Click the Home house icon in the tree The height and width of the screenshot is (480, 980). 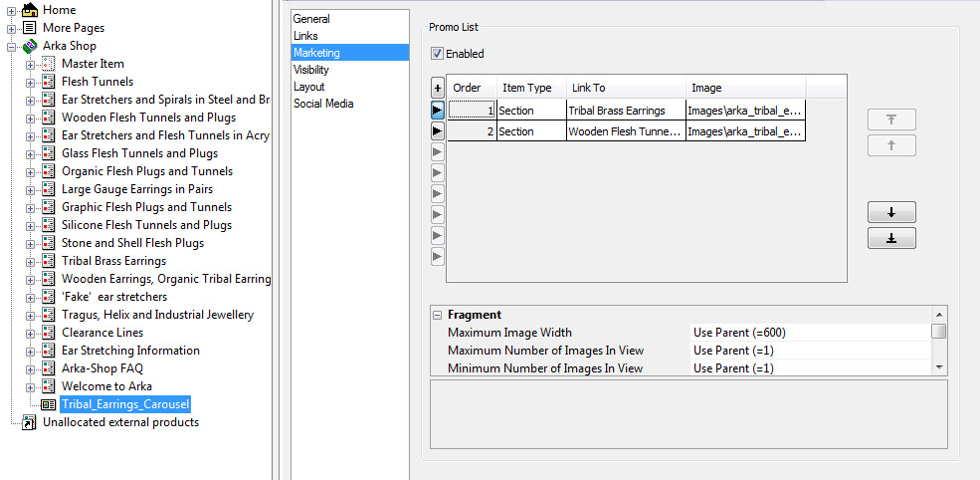(30, 10)
